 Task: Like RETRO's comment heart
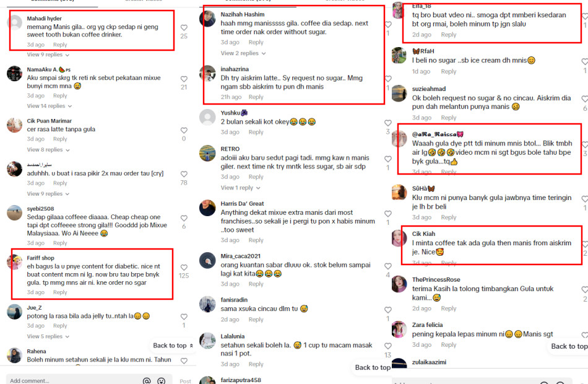(387, 159)
